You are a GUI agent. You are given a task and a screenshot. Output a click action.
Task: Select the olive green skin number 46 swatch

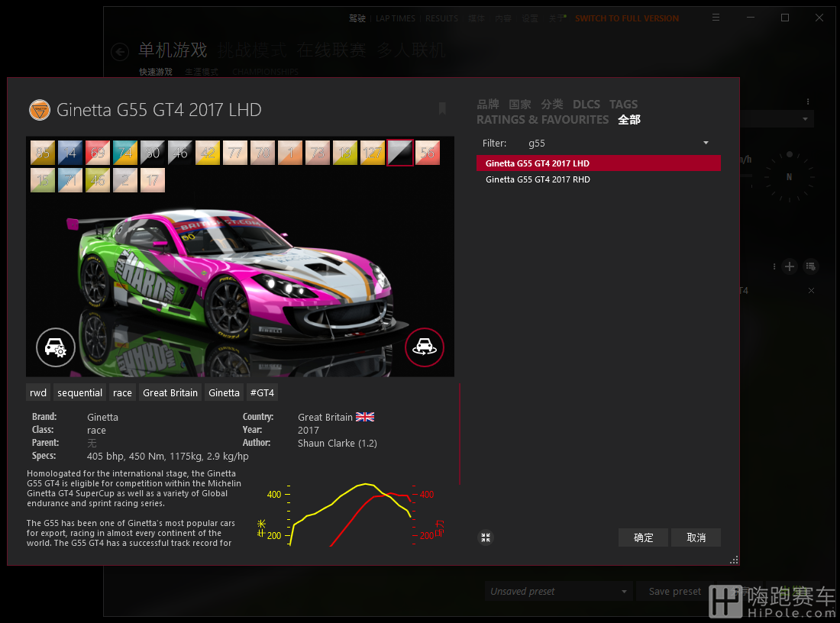(x=98, y=180)
